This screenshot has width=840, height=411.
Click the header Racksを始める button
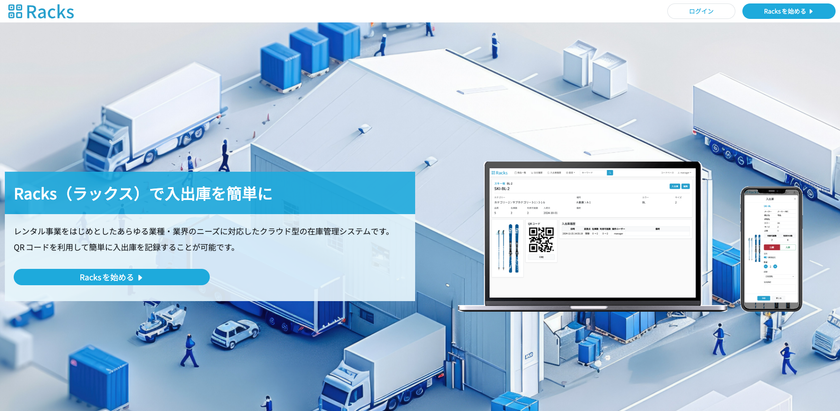[x=788, y=11]
